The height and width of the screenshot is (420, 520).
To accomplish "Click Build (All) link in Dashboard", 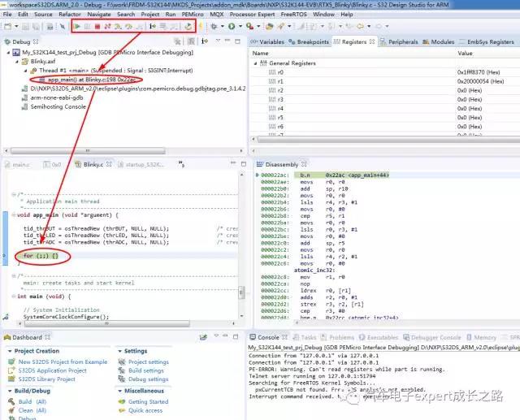I will coord(32,402).
